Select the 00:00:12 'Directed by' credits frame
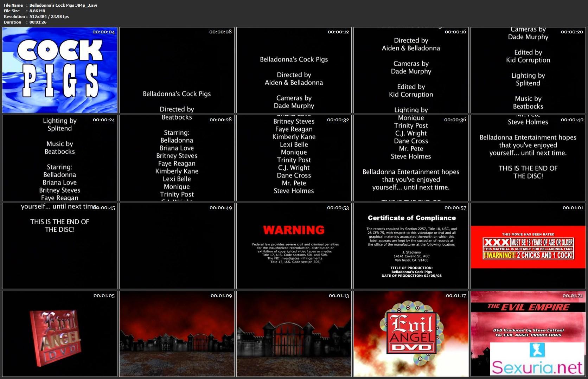This screenshot has height=379, width=588. [294, 70]
